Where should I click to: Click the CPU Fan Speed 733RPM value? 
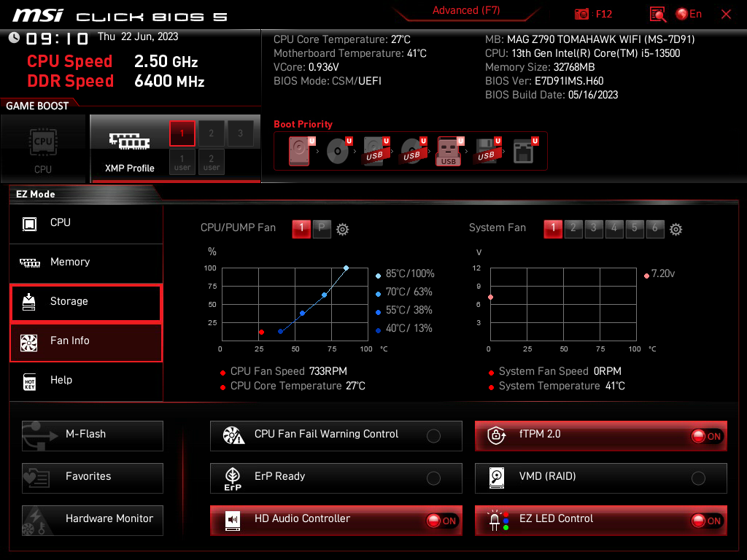tap(328, 371)
